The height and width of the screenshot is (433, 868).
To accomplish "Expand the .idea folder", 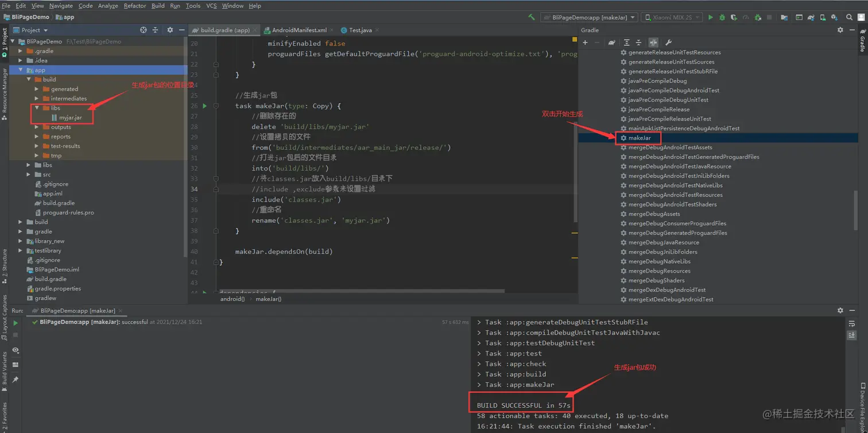I will pos(21,60).
